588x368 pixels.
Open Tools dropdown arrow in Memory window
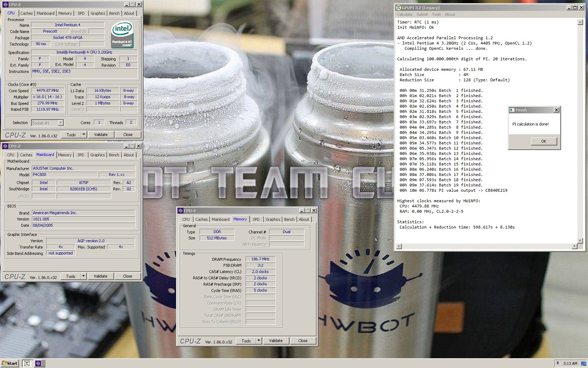click(x=259, y=341)
